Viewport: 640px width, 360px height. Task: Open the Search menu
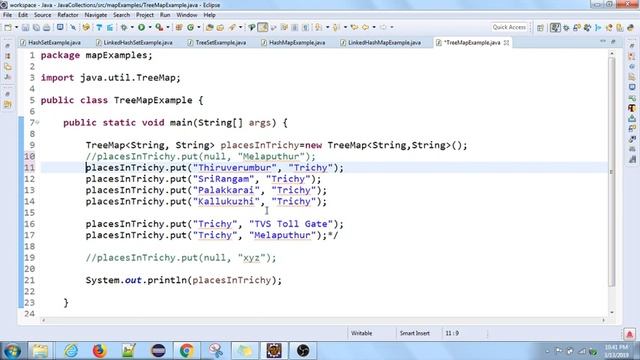pos(122,15)
